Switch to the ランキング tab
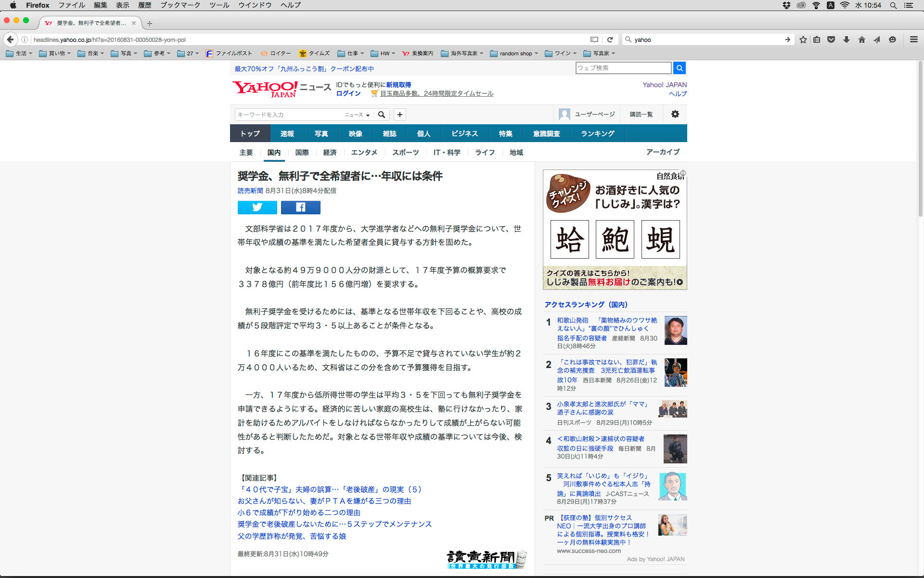924x578 pixels. 597,133
